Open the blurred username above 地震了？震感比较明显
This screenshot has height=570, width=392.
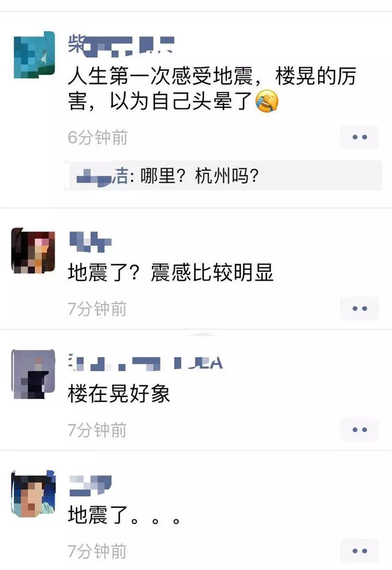(90, 241)
